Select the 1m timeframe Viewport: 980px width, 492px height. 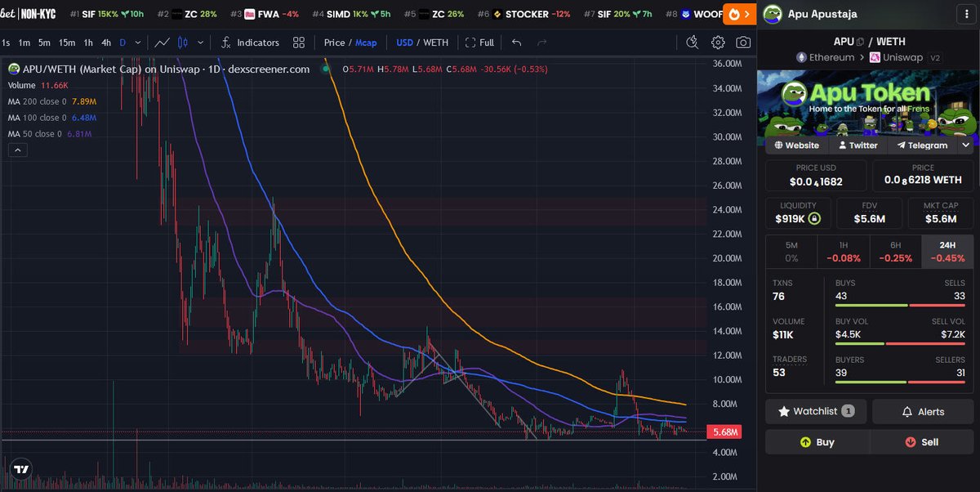24,42
